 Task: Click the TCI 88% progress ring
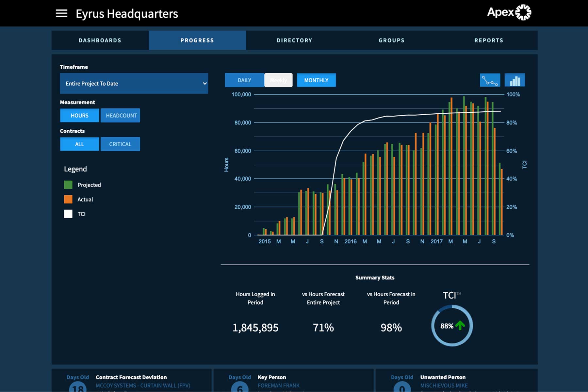click(451, 326)
